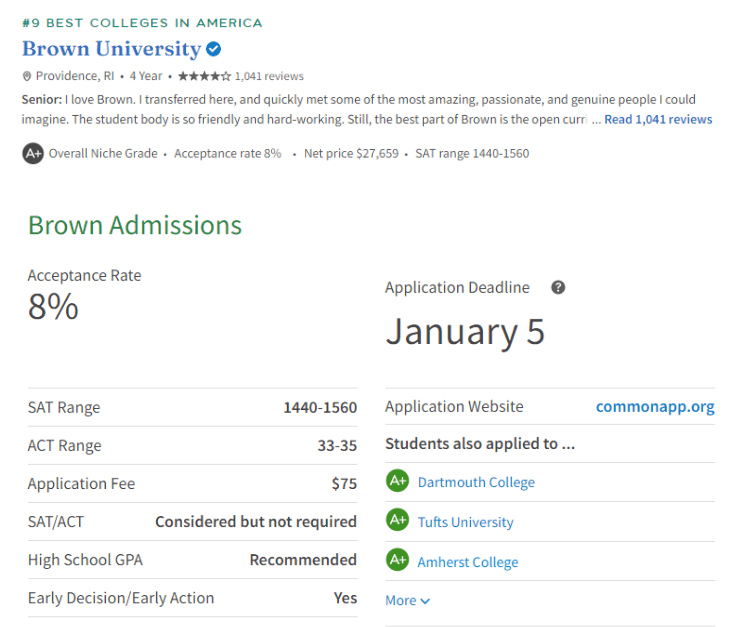Click the blue verified badge beside Brown University

click(213, 49)
